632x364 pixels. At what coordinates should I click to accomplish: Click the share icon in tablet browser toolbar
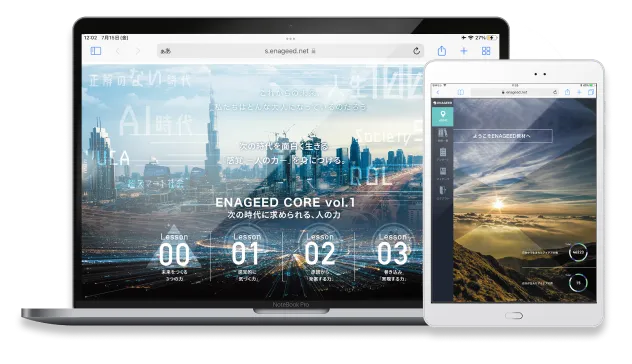pos(567,92)
